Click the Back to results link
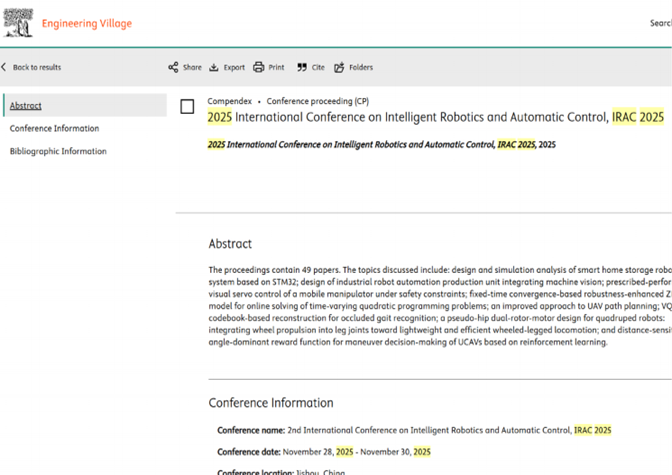Viewport: 672px width, 475px height. pyautogui.click(x=37, y=67)
